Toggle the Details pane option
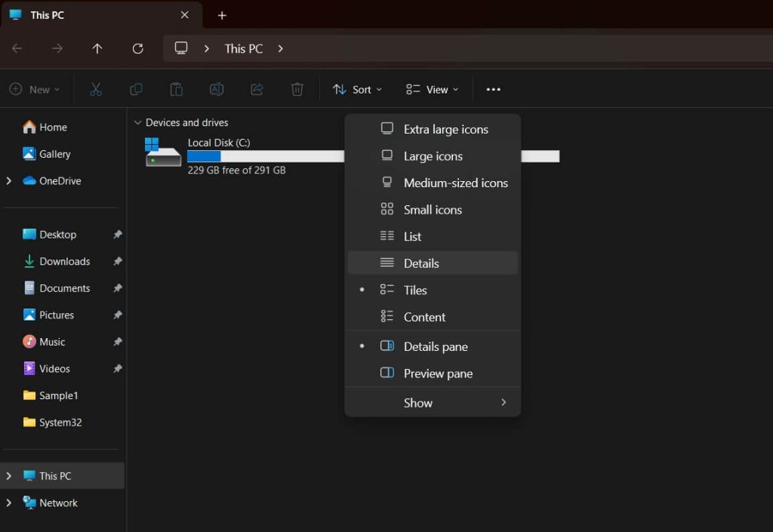 (x=433, y=346)
